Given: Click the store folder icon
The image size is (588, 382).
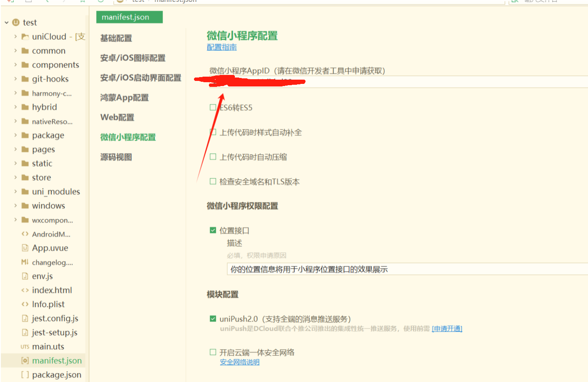Looking at the screenshot, I should click(25, 178).
